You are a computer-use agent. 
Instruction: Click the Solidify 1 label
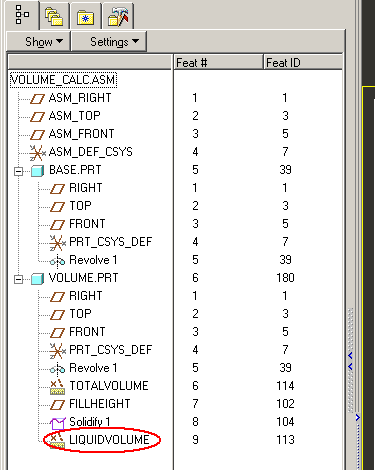(90, 422)
